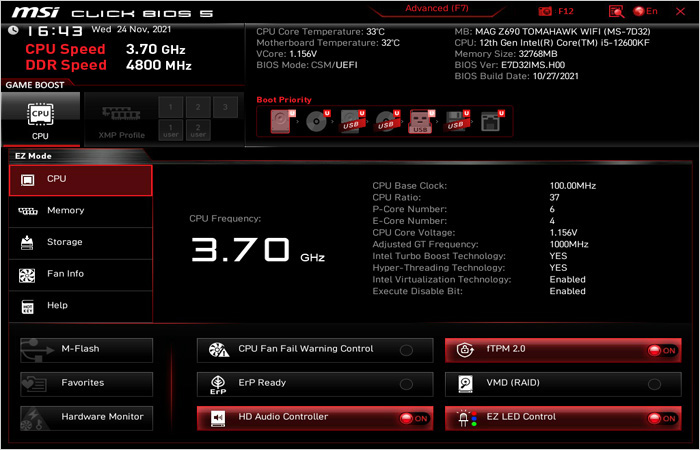Click the BIOS Ver E7D32IMS.H00 text
The height and width of the screenshot is (450, 700).
[x=510, y=65]
